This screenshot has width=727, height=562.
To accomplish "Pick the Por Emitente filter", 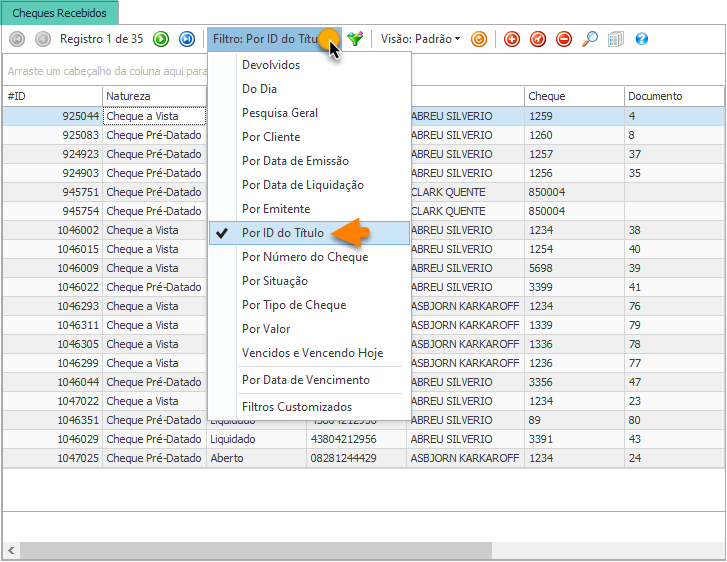I will [309, 209].
